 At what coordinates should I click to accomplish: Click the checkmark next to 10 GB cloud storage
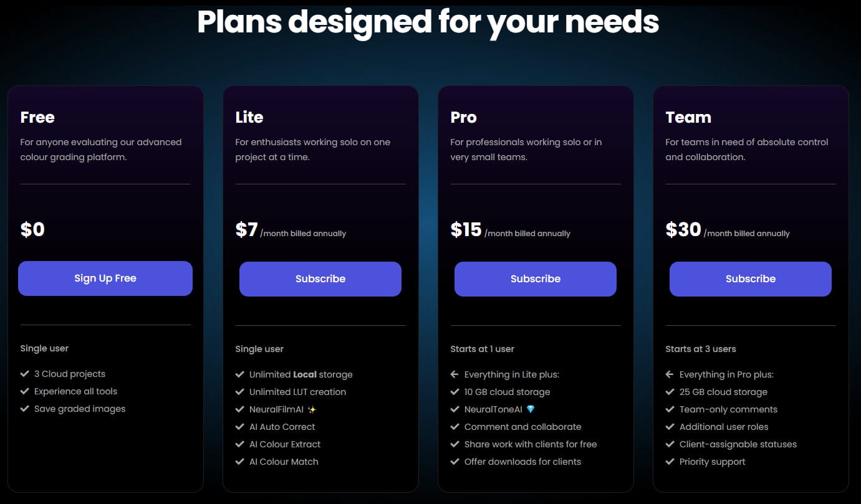455,392
